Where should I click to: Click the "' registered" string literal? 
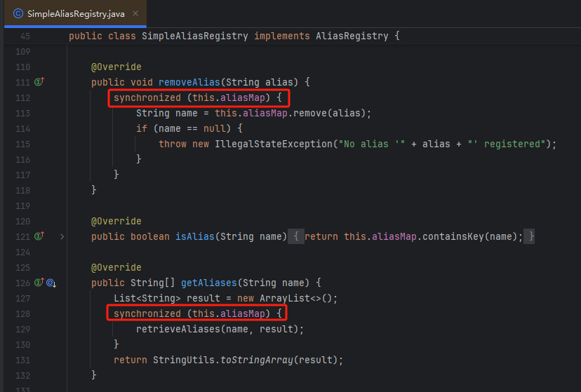pos(507,144)
